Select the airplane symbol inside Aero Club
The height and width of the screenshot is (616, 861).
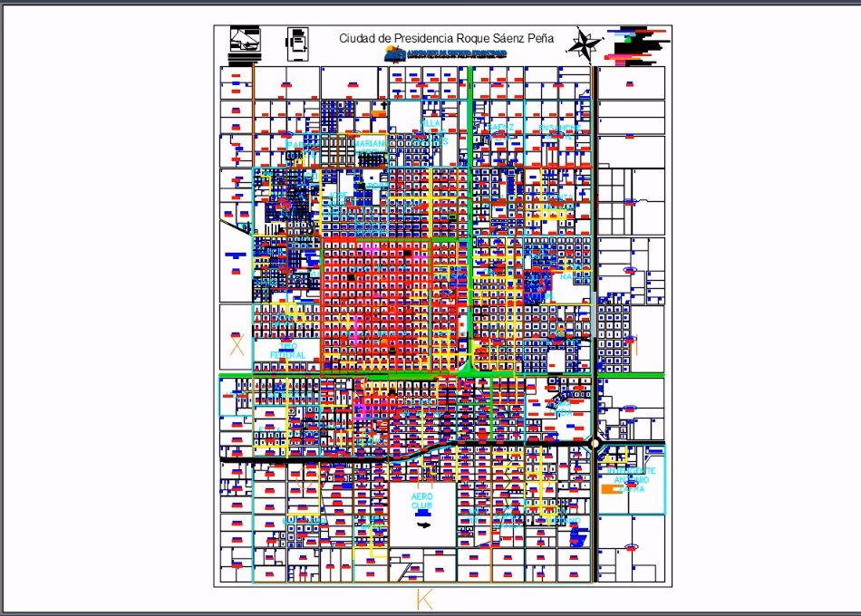[422, 525]
